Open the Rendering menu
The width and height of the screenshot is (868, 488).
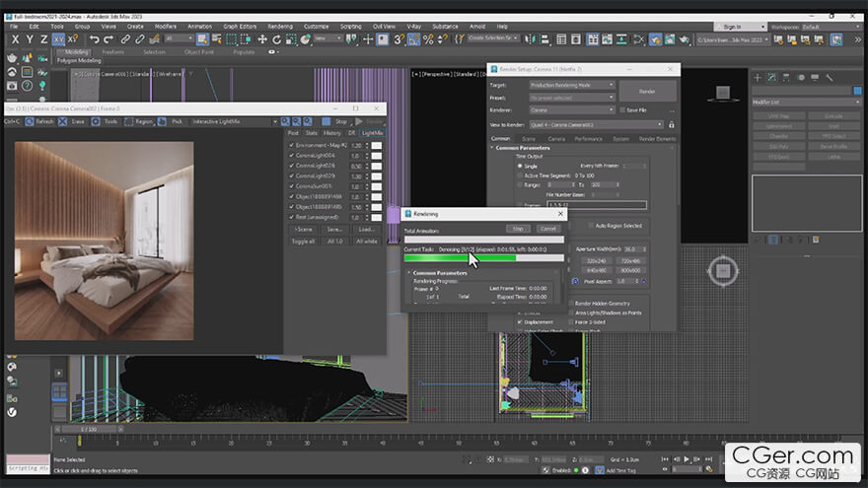click(x=280, y=27)
